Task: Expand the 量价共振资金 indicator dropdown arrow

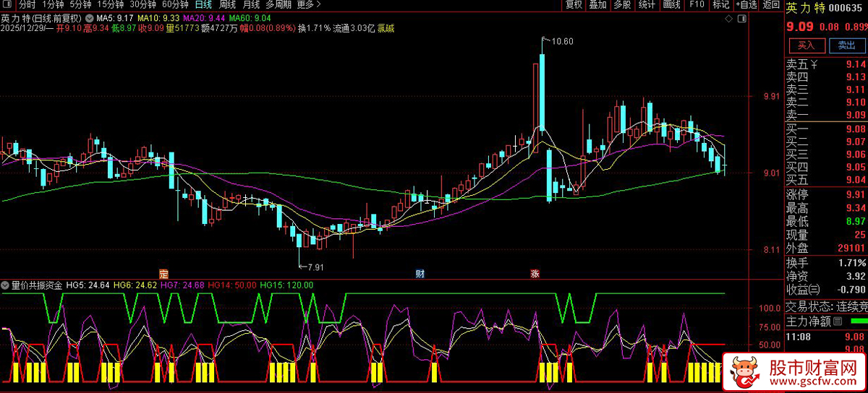Action: pyautogui.click(x=6, y=285)
